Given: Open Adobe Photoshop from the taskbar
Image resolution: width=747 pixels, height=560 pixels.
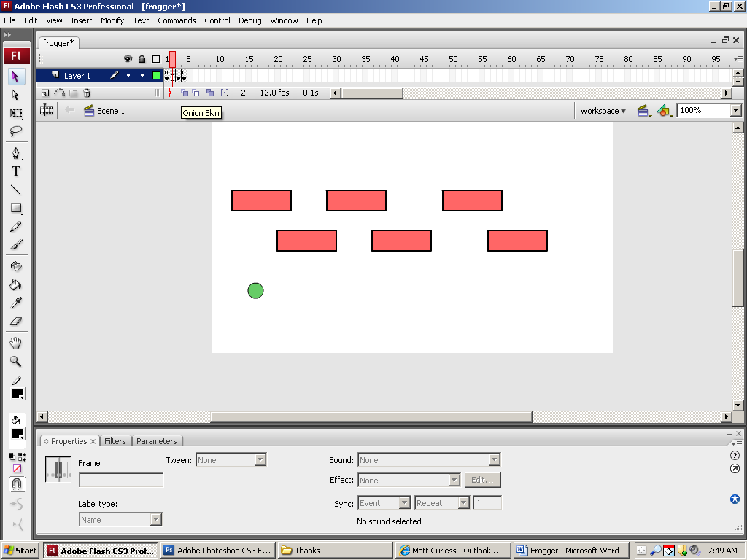Looking at the screenshot, I should (217, 551).
